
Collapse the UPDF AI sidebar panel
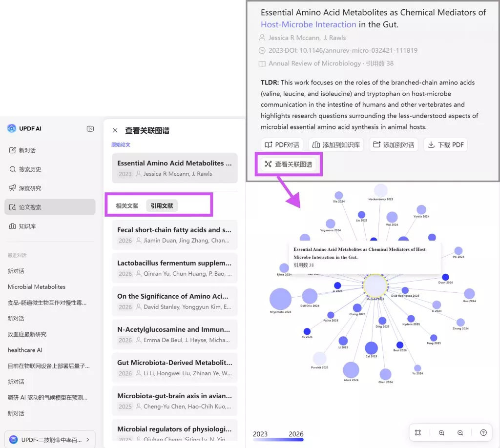[x=90, y=129]
